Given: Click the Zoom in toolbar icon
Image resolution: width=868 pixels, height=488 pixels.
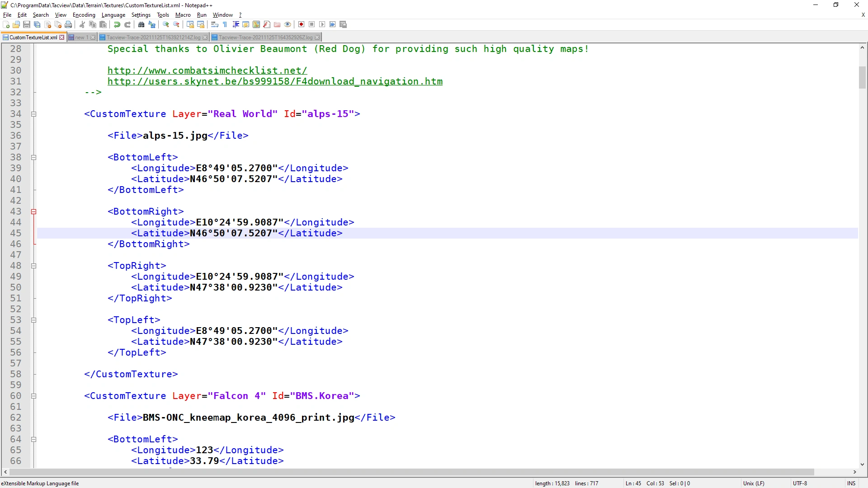Looking at the screenshot, I should pos(166,24).
